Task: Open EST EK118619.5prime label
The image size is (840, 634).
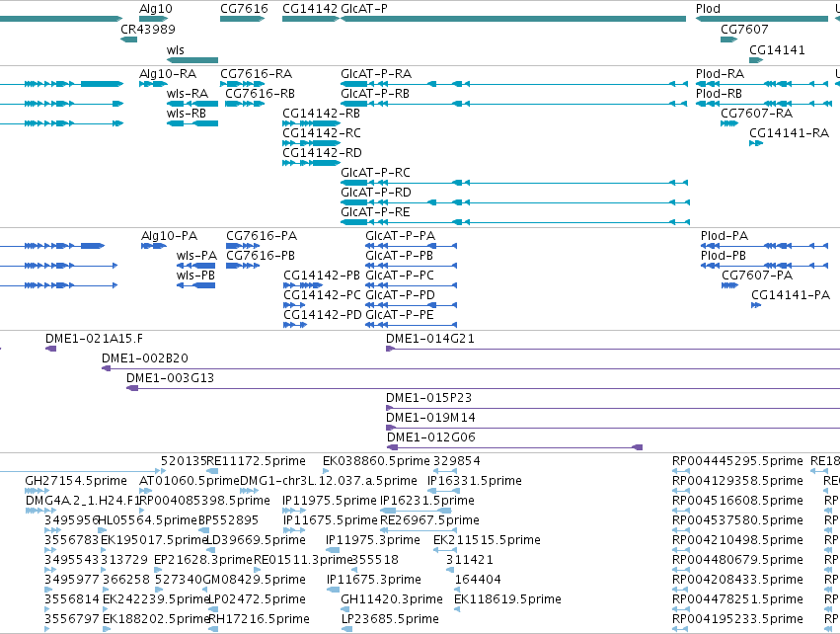Action: click(x=507, y=599)
